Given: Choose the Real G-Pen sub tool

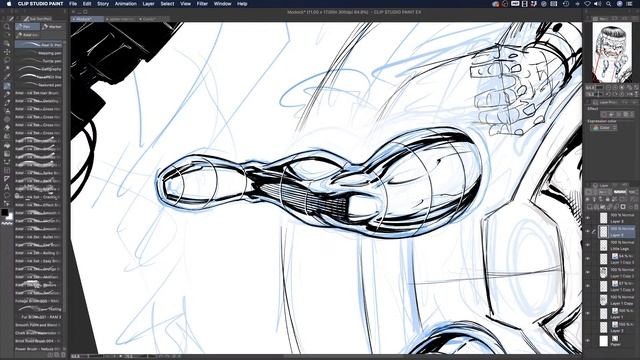Looking at the screenshot, I should (x=38, y=44).
